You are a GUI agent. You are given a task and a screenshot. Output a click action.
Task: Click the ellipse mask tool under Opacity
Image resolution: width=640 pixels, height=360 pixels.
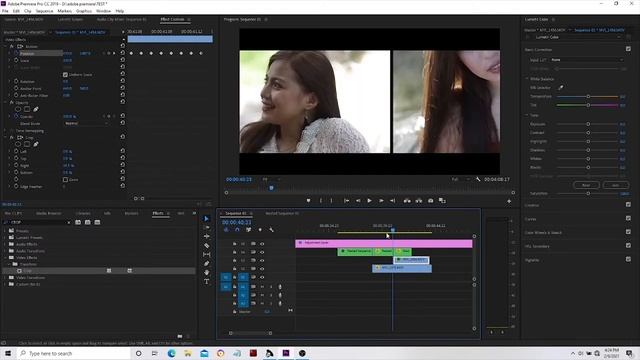18,109
